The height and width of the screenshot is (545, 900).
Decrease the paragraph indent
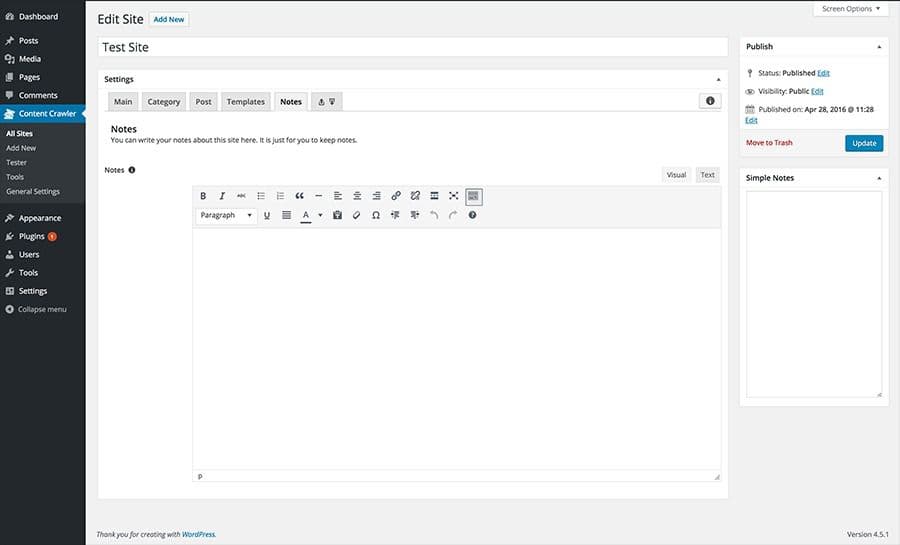(395, 215)
